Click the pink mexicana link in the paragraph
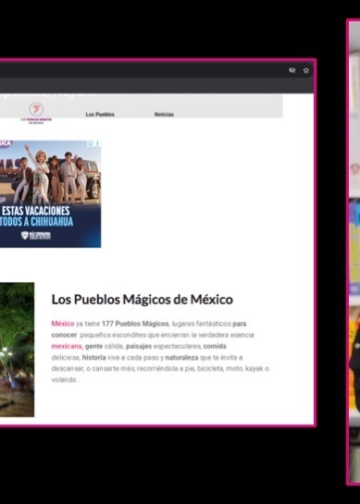 tap(67, 346)
